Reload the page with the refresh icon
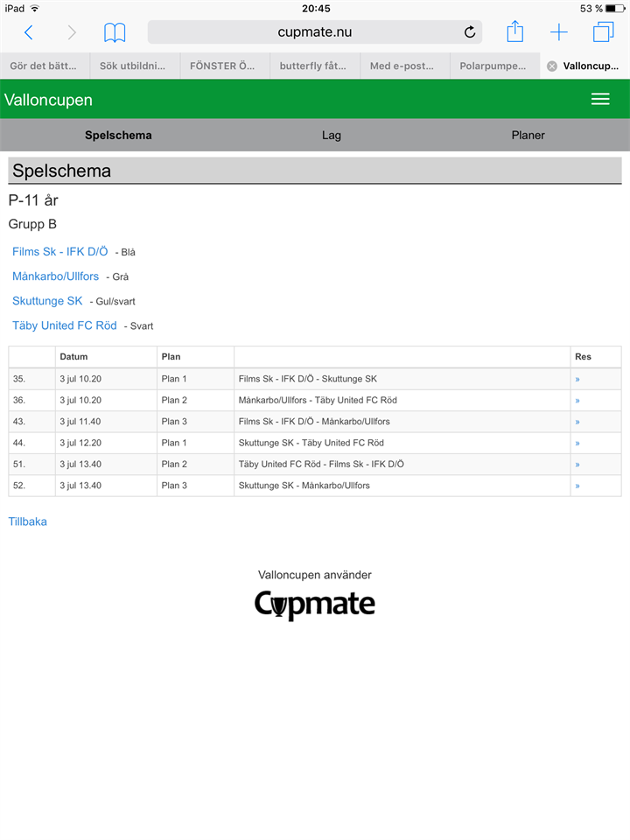The height and width of the screenshot is (840, 630). [x=470, y=32]
